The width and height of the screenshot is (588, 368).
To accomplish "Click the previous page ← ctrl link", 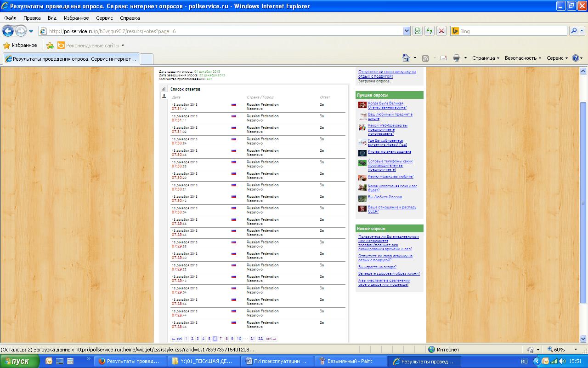I will [177, 339].
